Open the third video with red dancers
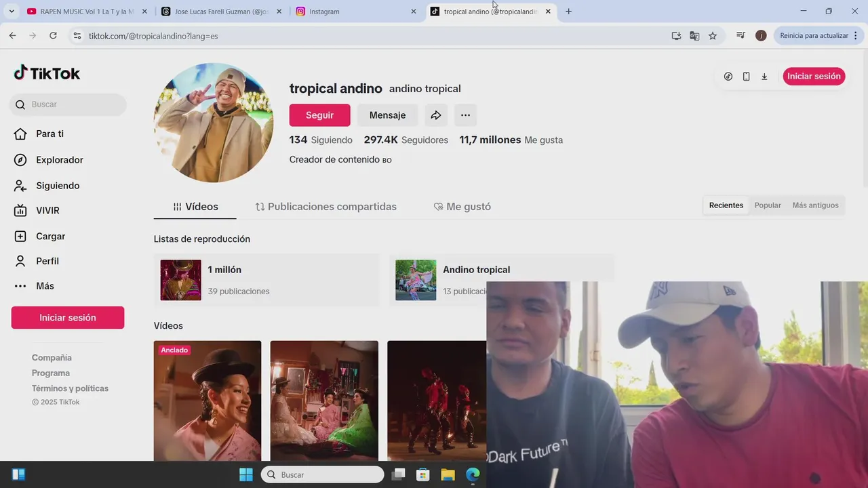The width and height of the screenshot is (868, 488). tap(437, 401)
